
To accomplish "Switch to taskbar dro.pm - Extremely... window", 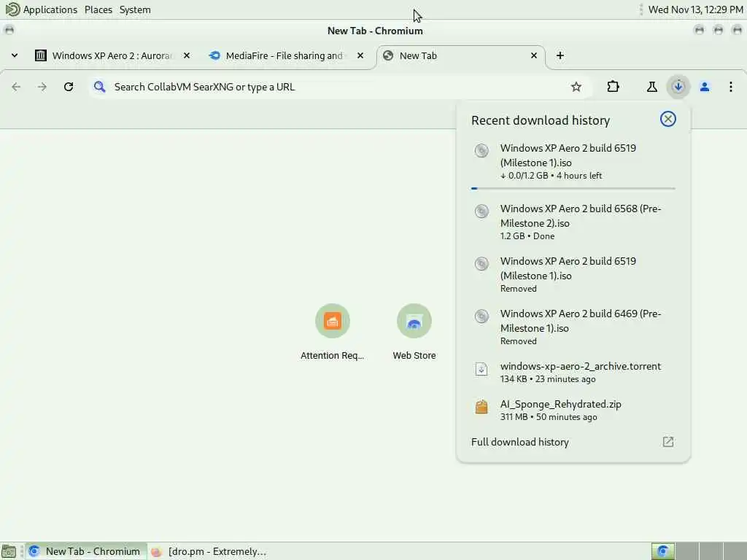I will tap(209, 551).
